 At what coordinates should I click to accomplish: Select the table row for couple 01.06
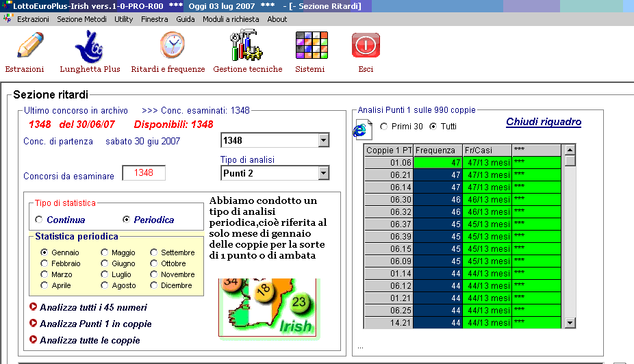463,162
